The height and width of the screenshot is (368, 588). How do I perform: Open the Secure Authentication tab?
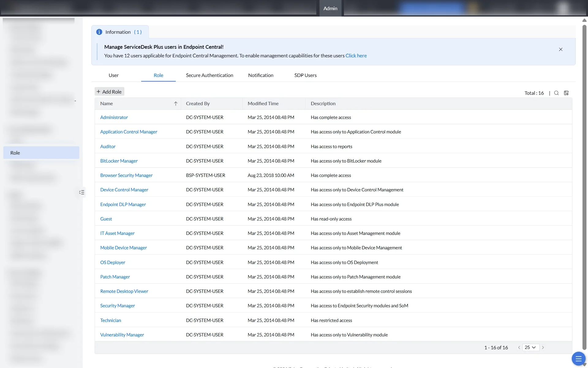(x=209, y=75)
